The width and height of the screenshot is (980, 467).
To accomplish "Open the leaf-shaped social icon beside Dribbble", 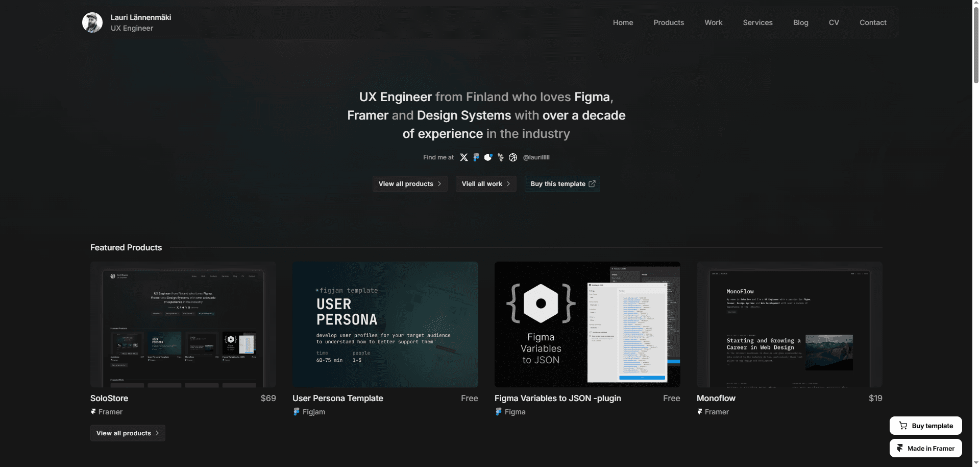I will [x=501, y=157].
